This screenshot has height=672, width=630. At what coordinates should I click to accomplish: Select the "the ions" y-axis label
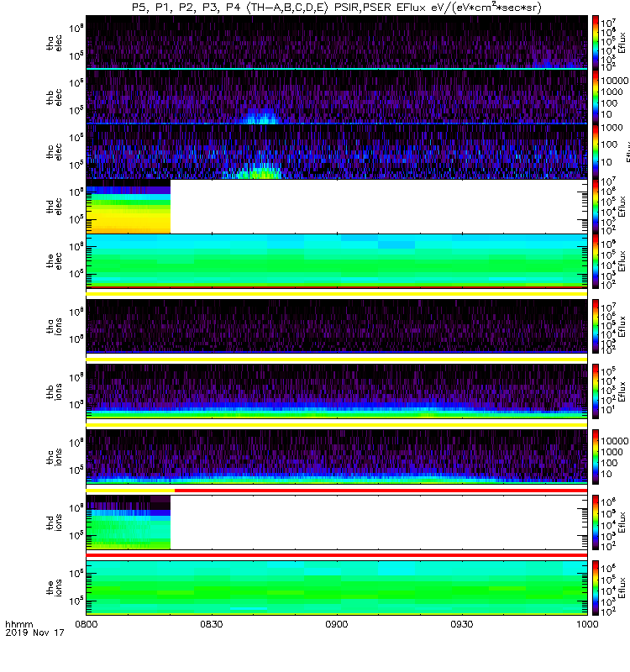54,588
